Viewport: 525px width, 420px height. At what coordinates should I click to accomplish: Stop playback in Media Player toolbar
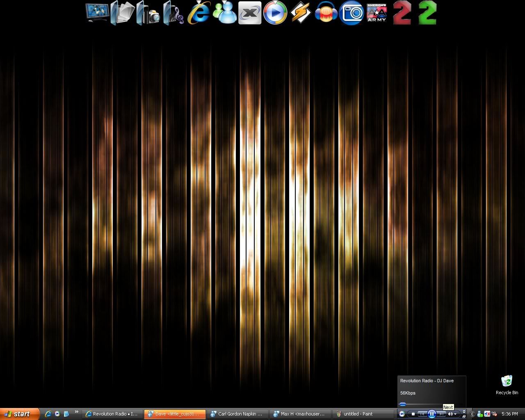(x=413, y=414)
